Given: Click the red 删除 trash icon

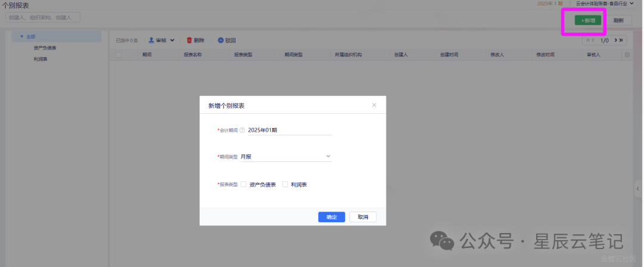Looking at the screenshot, I should (x=190, y=41).
